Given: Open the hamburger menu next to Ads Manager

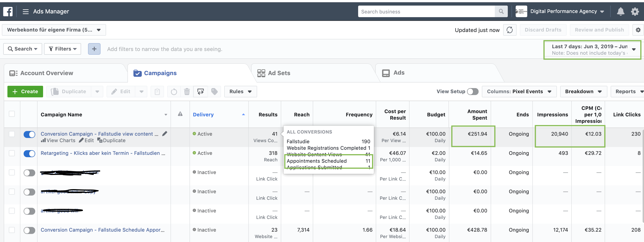Looking at the screenshot, I should click(25, 12).
